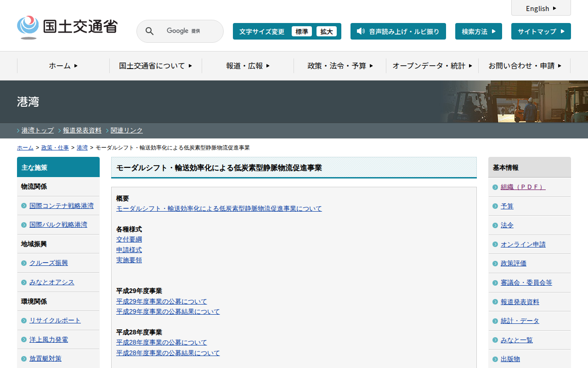Expand the オープンデータ・統計 menu
The image size is (588, 368).
pos(432,66)
